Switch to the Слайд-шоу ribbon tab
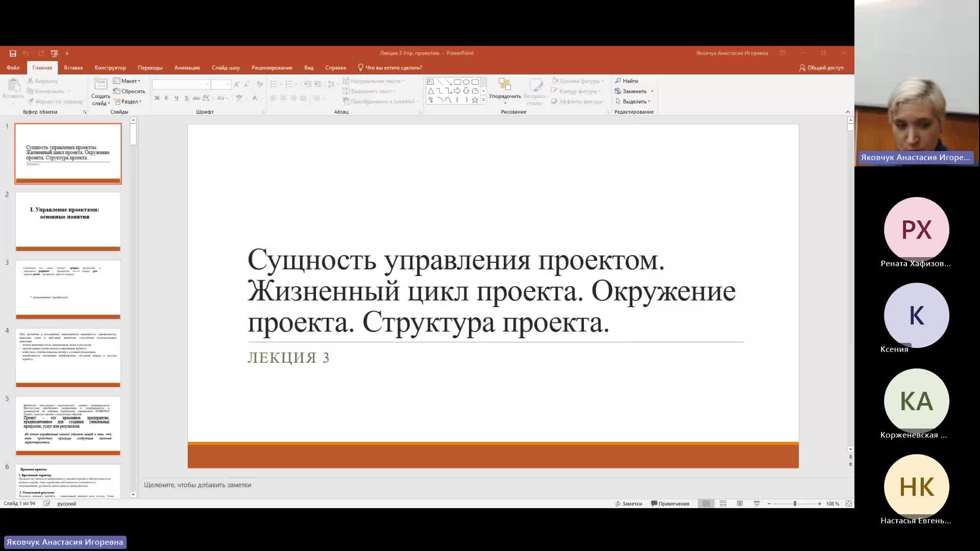 pyautogui.click(x=226, y=67)
